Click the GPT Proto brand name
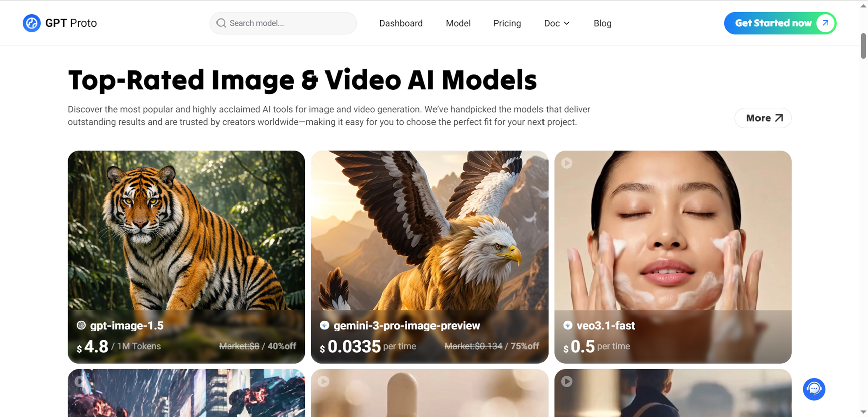Viewport: 868px width, 417px height. [71, 23]
